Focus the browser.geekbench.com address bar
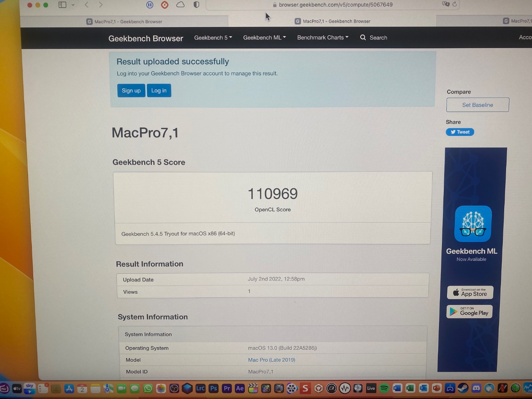Image resolution: width=532 pixels, height=399 pixels. pyautogui.click(x=332, y=5)
